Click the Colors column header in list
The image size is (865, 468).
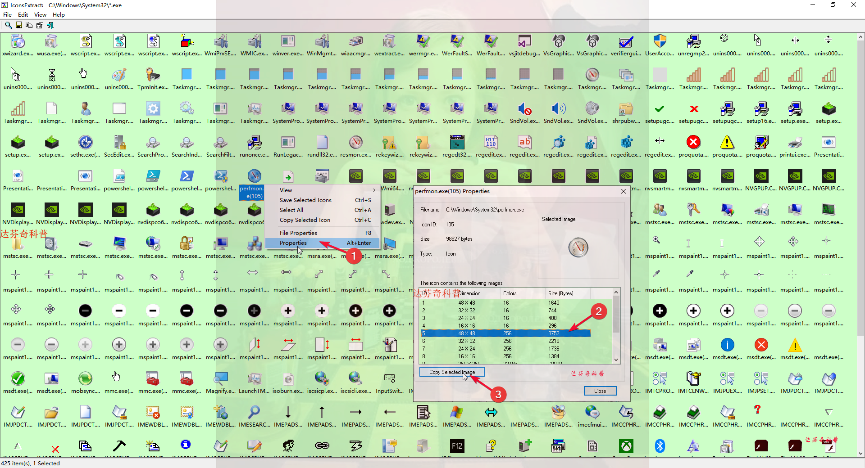point(523,293)
